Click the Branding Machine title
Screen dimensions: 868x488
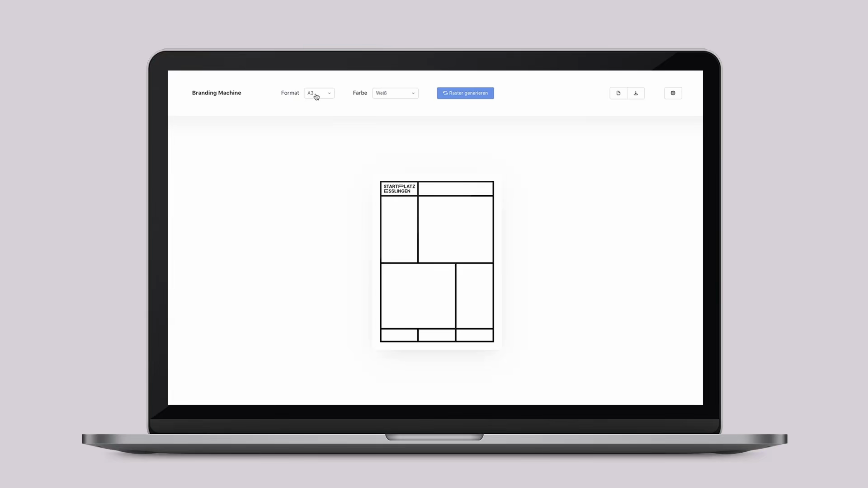pyautogui.click(x=217, y=93)
